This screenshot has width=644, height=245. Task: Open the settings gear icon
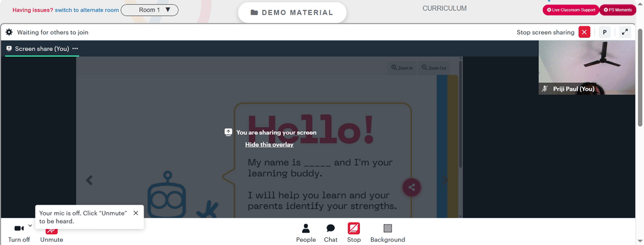(x=9, y=32)
